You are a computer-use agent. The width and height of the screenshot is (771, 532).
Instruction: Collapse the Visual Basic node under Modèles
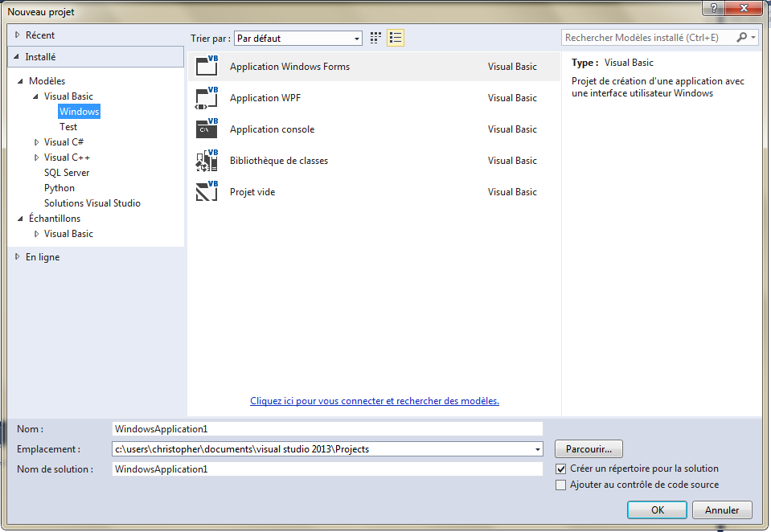click(x=35, y=96)
